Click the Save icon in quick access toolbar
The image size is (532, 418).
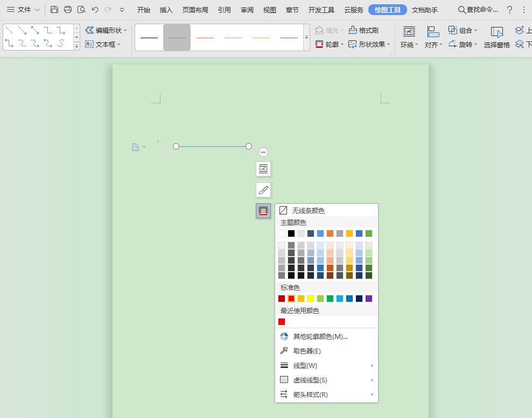pos(54,10)
